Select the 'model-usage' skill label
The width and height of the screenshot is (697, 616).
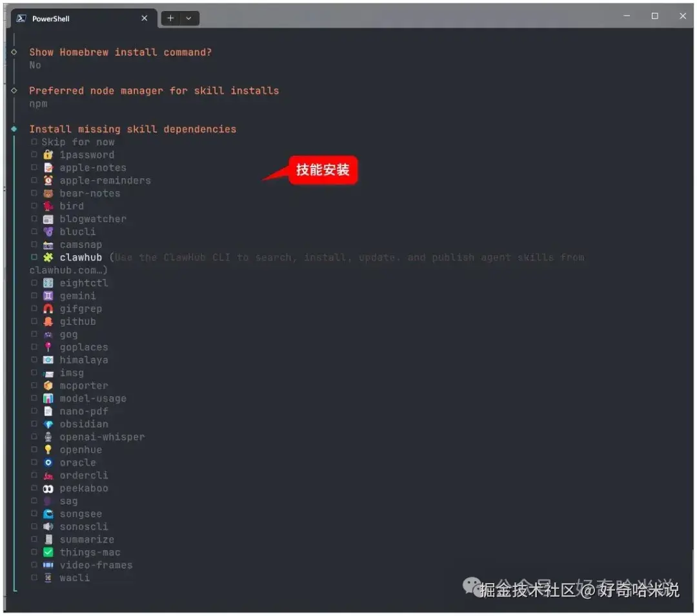click(x=93, y=398)
